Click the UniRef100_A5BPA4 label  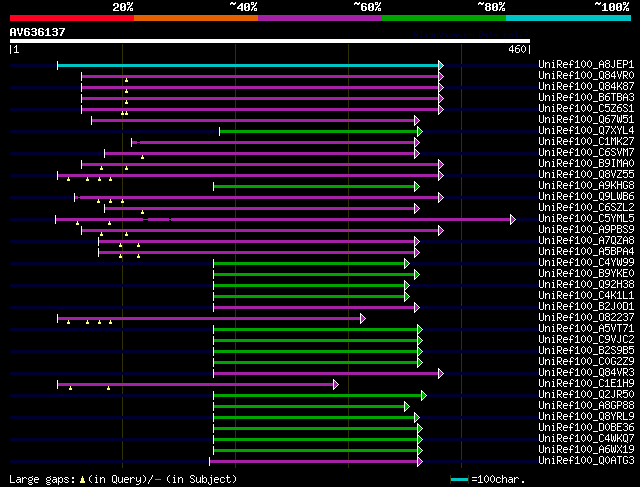tap(586, 252)
